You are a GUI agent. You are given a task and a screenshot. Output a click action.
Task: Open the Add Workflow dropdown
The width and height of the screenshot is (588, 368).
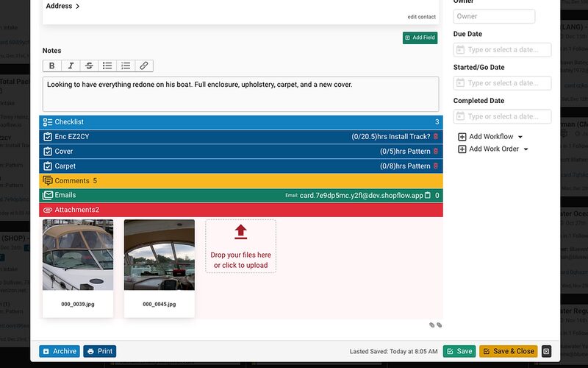490,137
